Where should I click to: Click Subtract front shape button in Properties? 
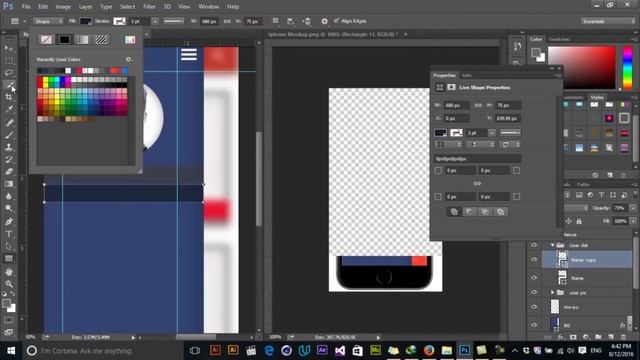(469, 211)
